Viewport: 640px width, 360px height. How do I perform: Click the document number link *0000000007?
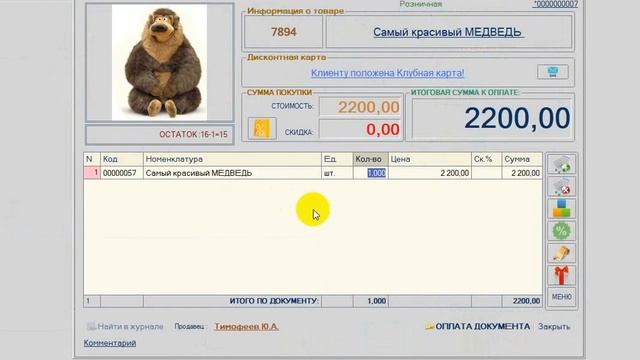point(556,4)
